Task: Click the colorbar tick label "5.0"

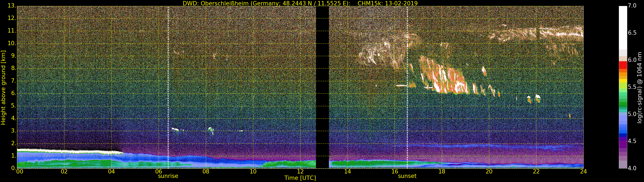Action: [632, 114]
